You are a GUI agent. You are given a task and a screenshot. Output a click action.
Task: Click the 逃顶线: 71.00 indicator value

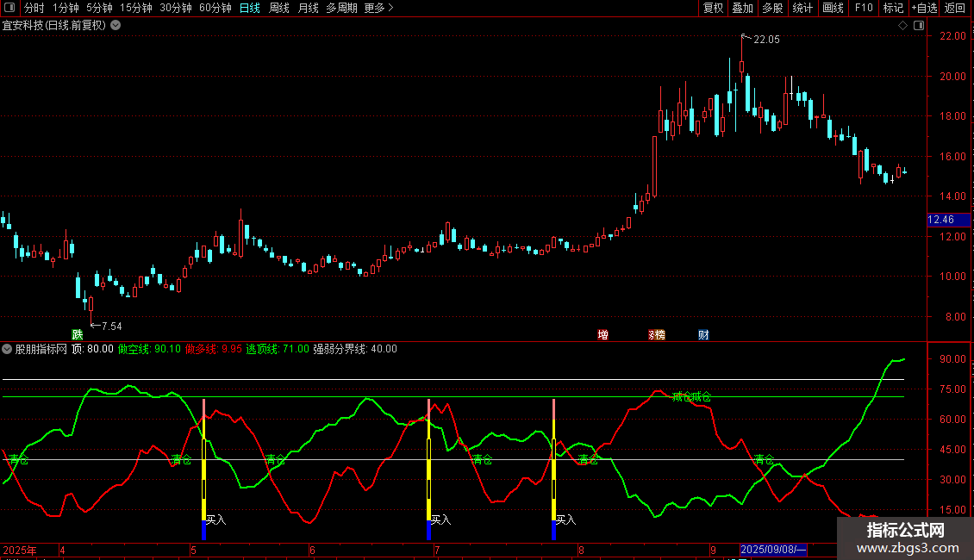[x=278, y=349]
